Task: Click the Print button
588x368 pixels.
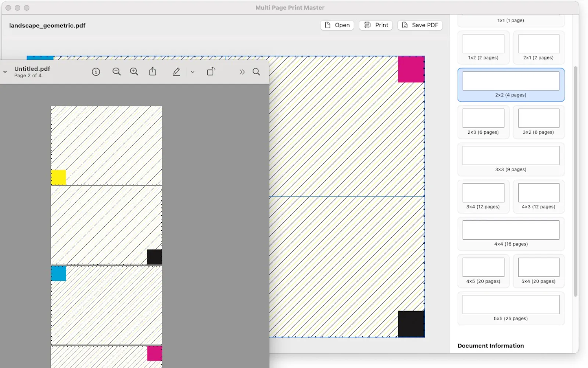Action: click(x=376, y=25)
